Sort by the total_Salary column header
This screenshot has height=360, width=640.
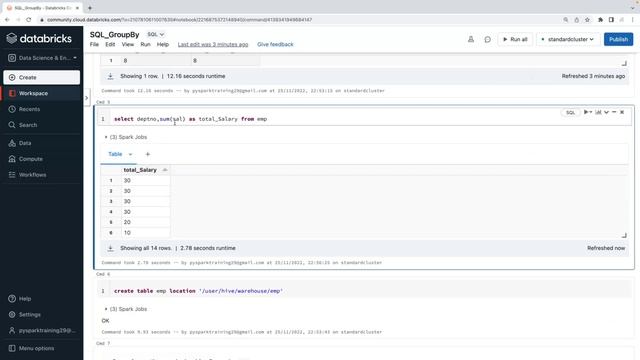pos(140,170)
